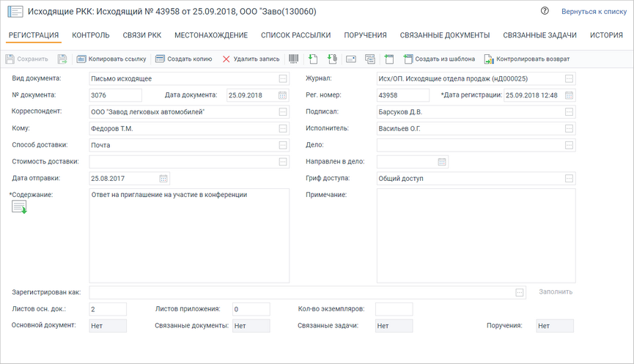Viewport: 634px width, 364px height.
Task: Click Контролировать возврат button
Action: (x=527, y=59)
